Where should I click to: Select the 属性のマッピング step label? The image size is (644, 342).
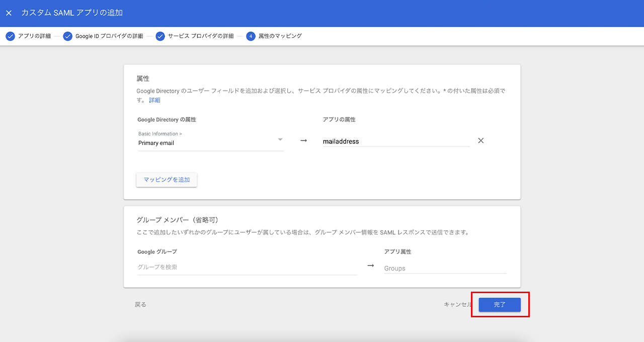(280, 36)
